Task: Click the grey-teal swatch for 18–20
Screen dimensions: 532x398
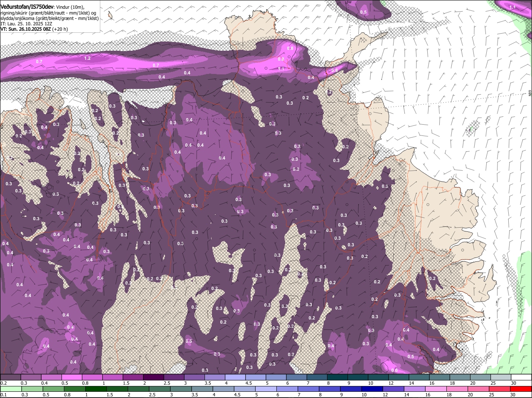Action: (460, 377)
